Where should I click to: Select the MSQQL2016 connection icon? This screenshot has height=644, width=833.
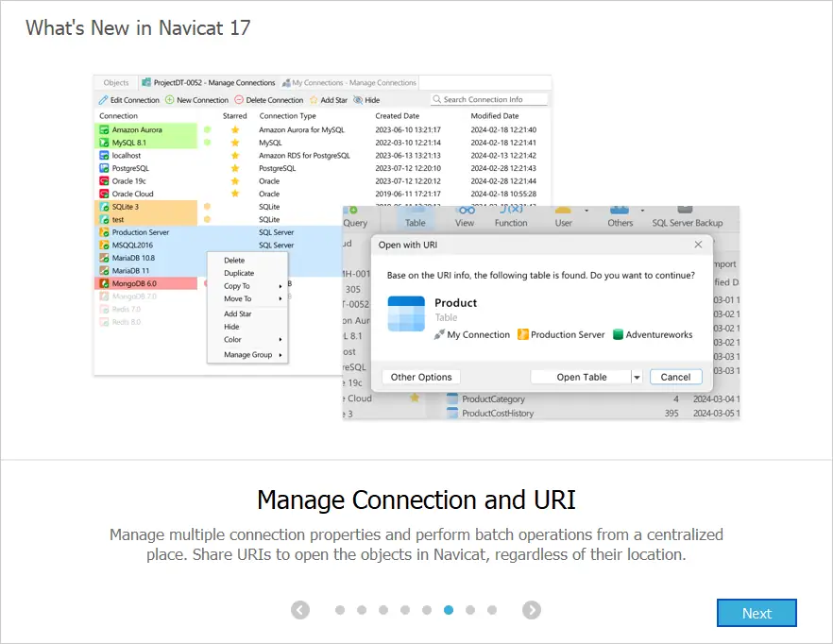pyautogui.click(x=104, y=245)
